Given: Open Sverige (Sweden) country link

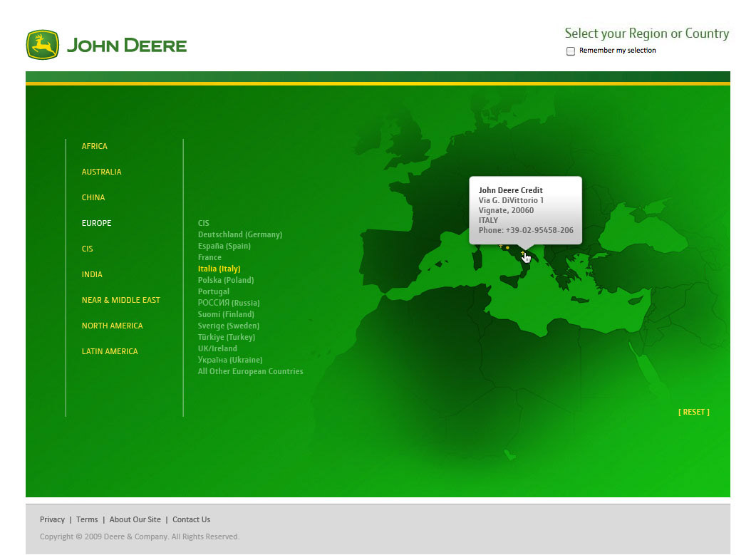Looking at the screenshot, I should point(229,326).
